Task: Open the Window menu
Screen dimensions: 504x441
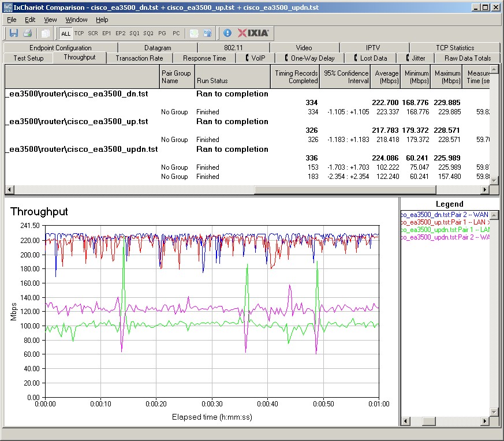Action: (76, 20)
